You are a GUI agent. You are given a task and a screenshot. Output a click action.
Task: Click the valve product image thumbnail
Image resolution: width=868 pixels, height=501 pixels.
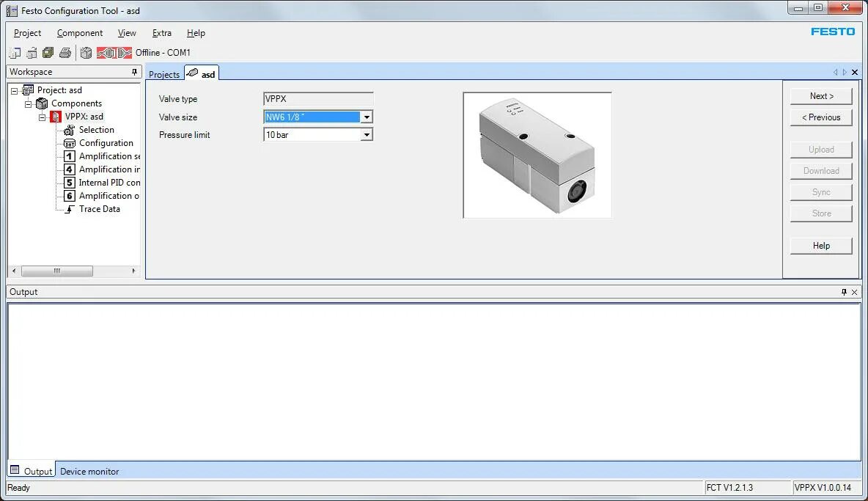(537, 155)
